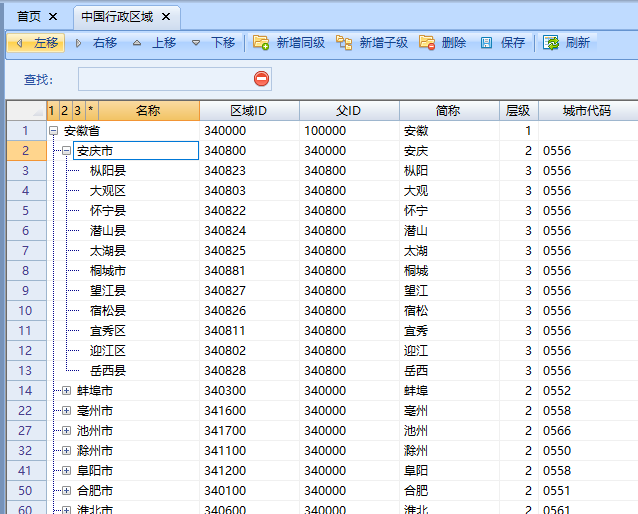Click the 安徽 short-name cell
Screen dimensions: 638x514
point(449,131)
